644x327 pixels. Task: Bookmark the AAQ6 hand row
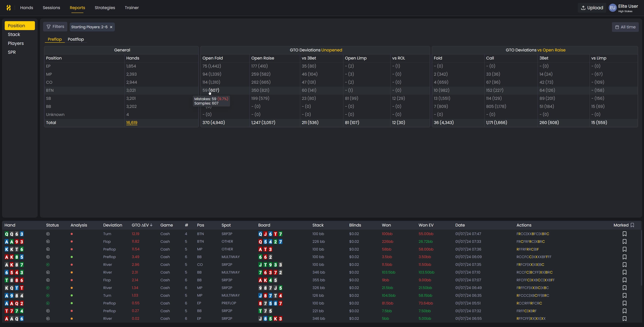click(x=624, y=319)
